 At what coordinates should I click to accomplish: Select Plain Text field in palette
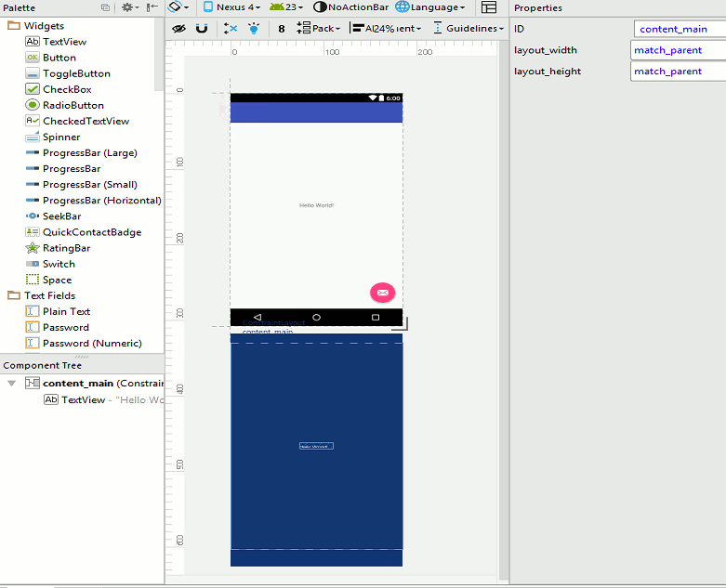click(x=58, y=311)
